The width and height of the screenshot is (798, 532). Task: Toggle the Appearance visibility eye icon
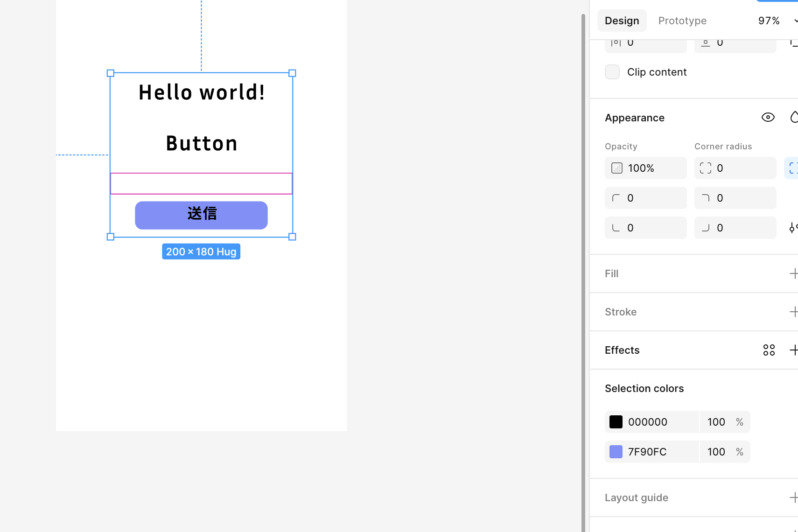pos(768,118)
